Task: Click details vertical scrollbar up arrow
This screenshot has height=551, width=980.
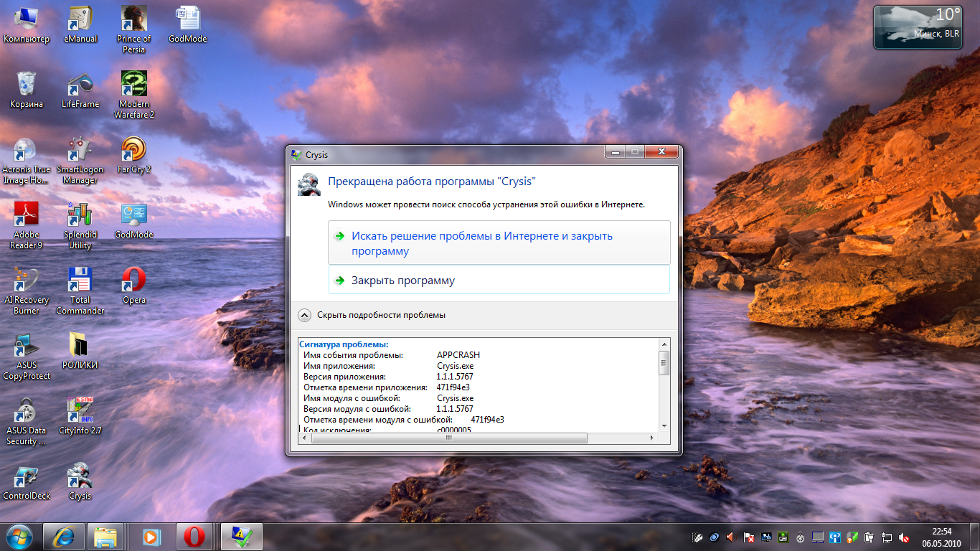Action: coord(664,344)
